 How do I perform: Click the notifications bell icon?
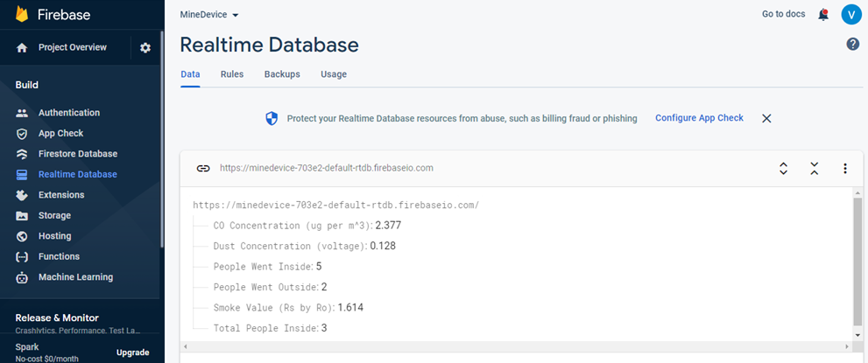click(823, 14)
